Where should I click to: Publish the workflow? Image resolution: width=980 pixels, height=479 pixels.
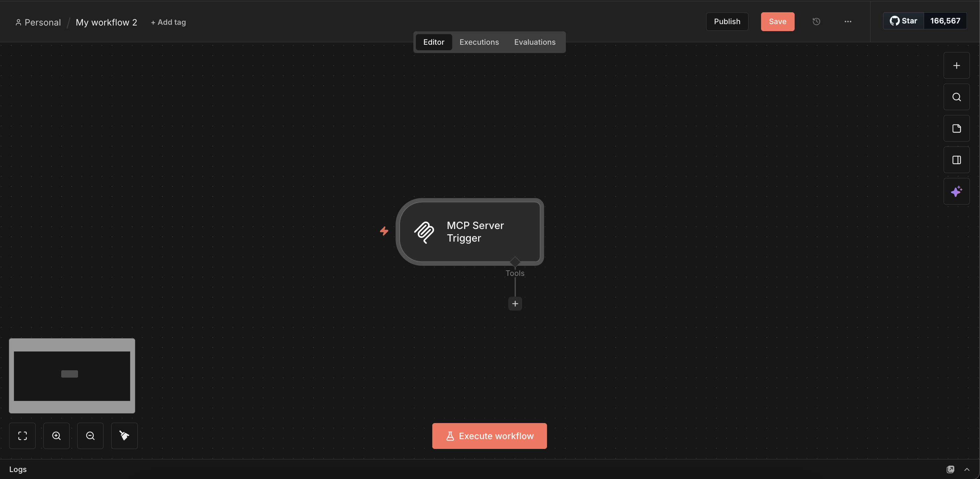[727, 21]
